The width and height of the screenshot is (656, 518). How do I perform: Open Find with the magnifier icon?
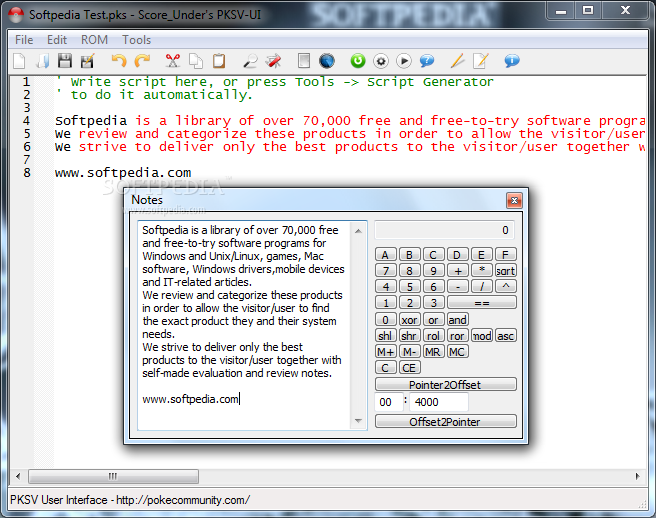[250, 61]
